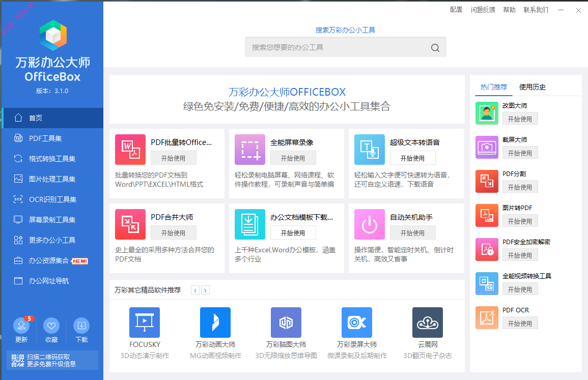588x380 pixels.
Task: Open the 万彩录屏大师 icon
Action: (357, 323)
